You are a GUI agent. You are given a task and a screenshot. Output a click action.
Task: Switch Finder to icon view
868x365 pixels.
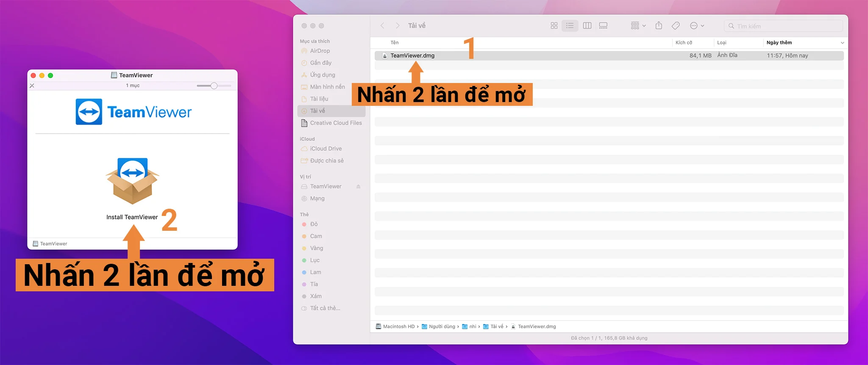[554, 26]
